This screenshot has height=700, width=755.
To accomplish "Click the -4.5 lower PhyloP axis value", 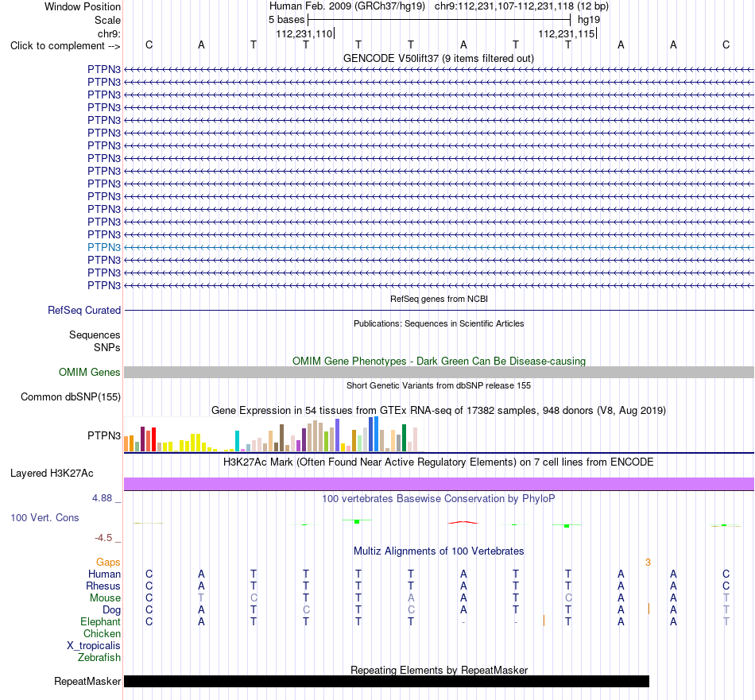I will click(x=103, y=538).
